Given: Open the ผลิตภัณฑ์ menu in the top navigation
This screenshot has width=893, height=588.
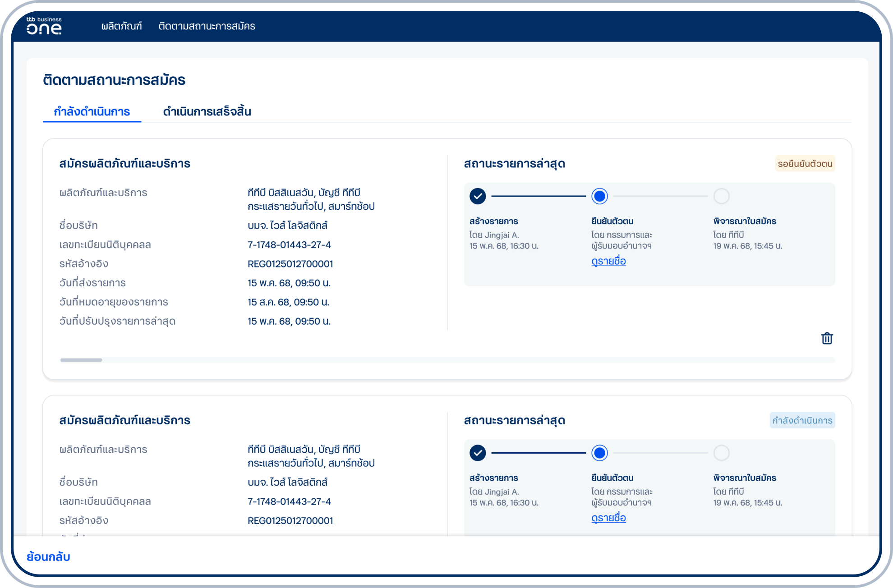Looking at the screenshot, I should coord(121,26).
